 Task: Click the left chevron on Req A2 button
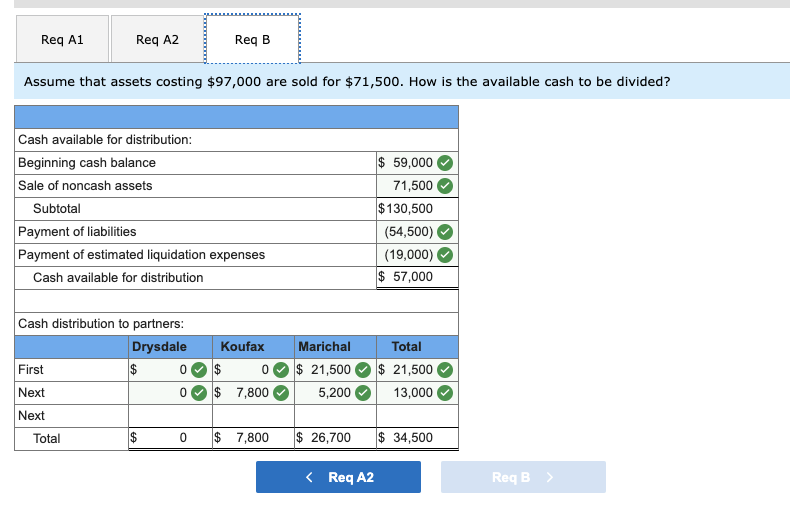coord(309,477)
